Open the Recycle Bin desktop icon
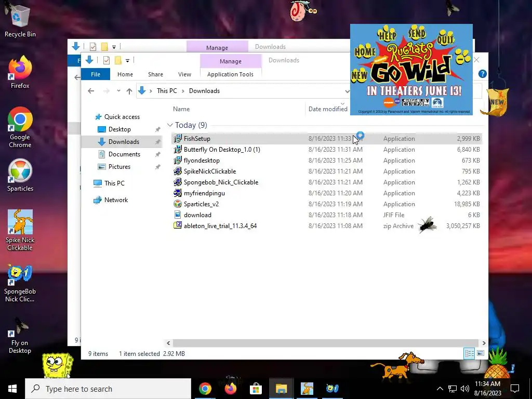 coord(20,20)
